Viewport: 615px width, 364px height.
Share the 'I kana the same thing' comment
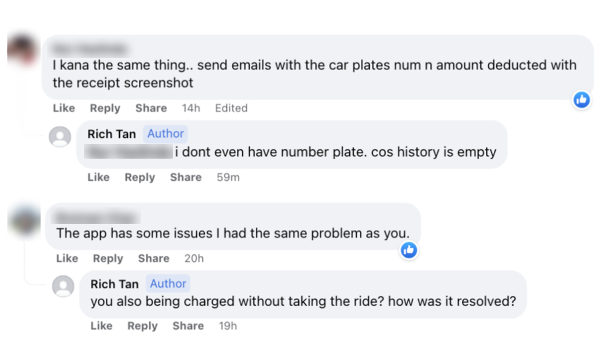[x=151, y=108]
